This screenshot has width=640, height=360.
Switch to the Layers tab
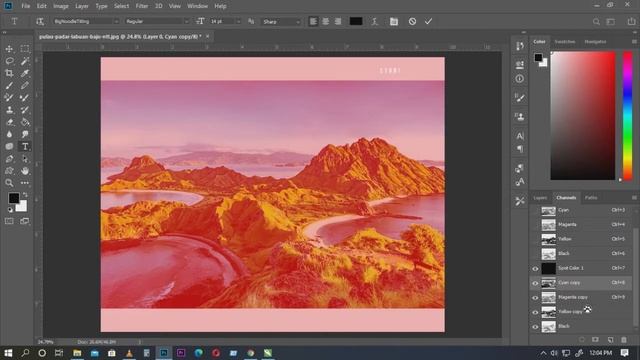540,198
